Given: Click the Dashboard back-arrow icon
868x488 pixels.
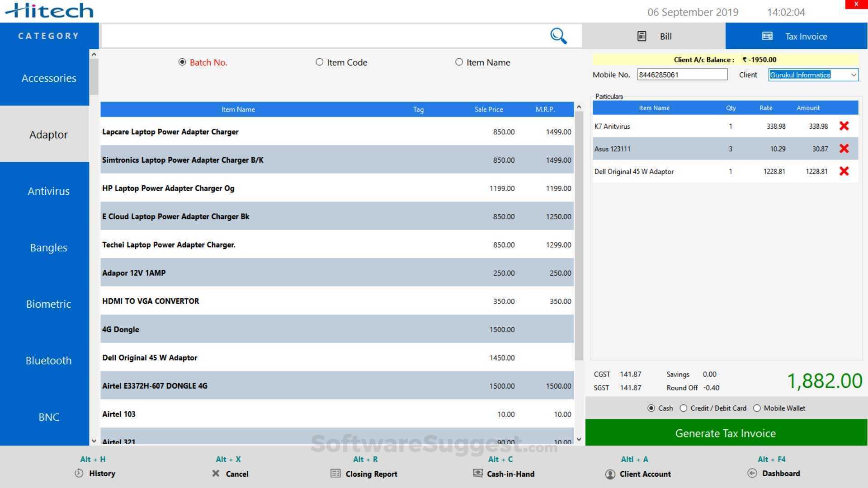Looking at the screenshot, I should [752, 473].
